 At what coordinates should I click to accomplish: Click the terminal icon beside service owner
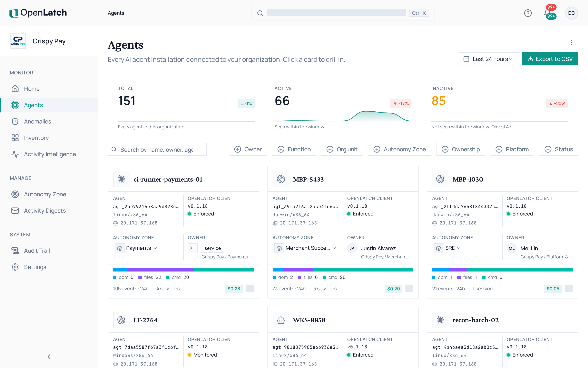pos(193,248)
